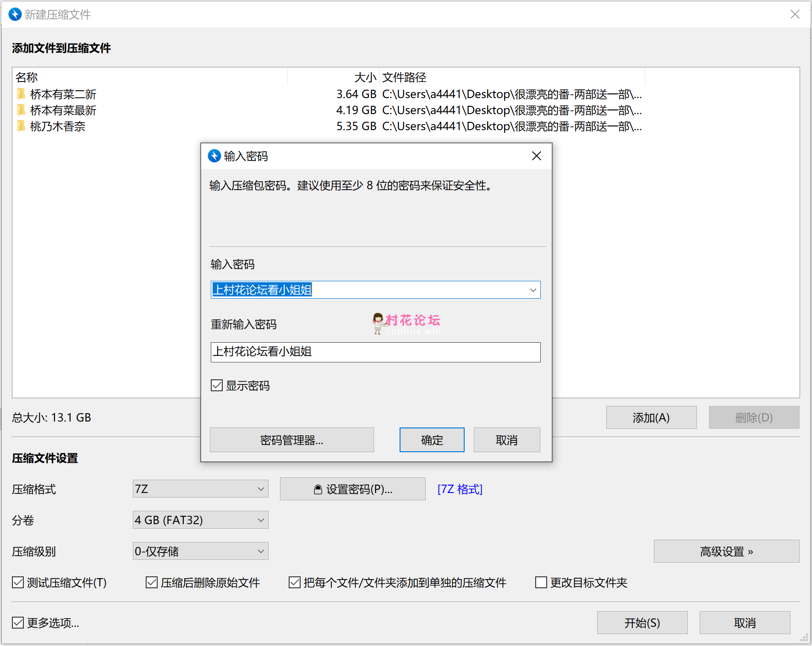Sort by the 大小 column header
Viewport: 812px width, 646px height.
click(334, 77)
